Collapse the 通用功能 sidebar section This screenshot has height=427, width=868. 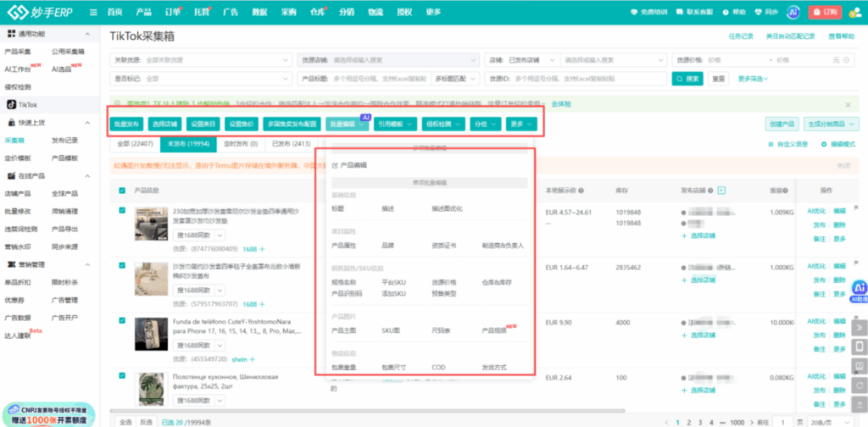click(87, 34)
